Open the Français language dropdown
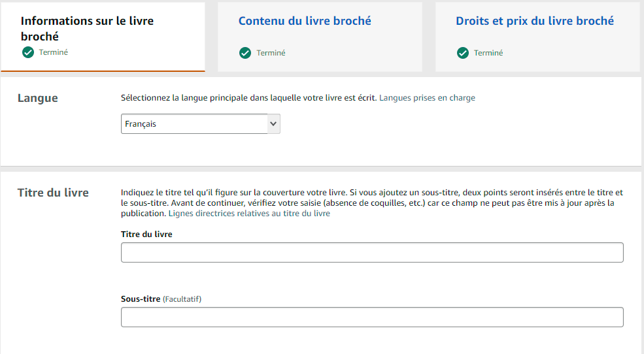Screen dimensions: 644x354 [x=201, y=124]
